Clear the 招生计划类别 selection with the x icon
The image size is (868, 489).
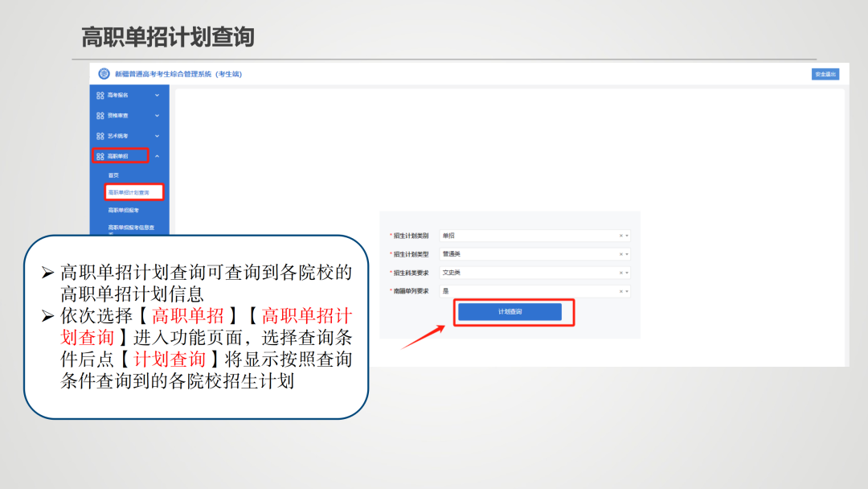point(620,236)
